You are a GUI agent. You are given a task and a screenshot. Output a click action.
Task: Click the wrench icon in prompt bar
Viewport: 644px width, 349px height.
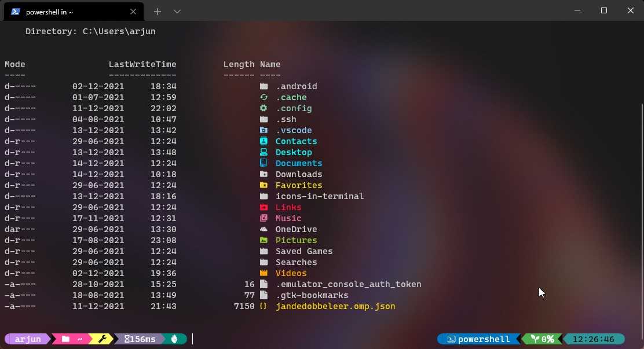(103, 339)
